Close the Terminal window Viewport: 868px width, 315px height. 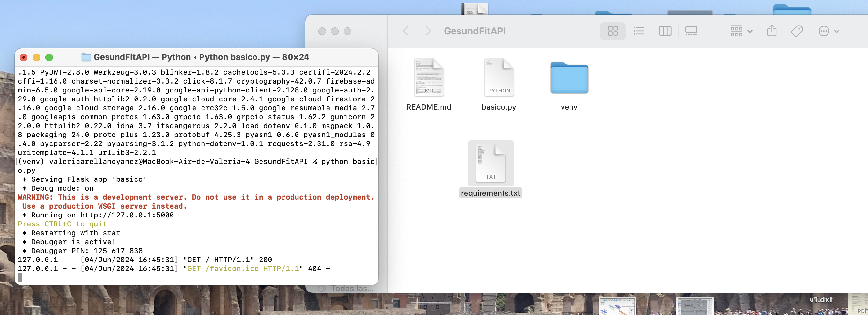(x=24, y=58)
